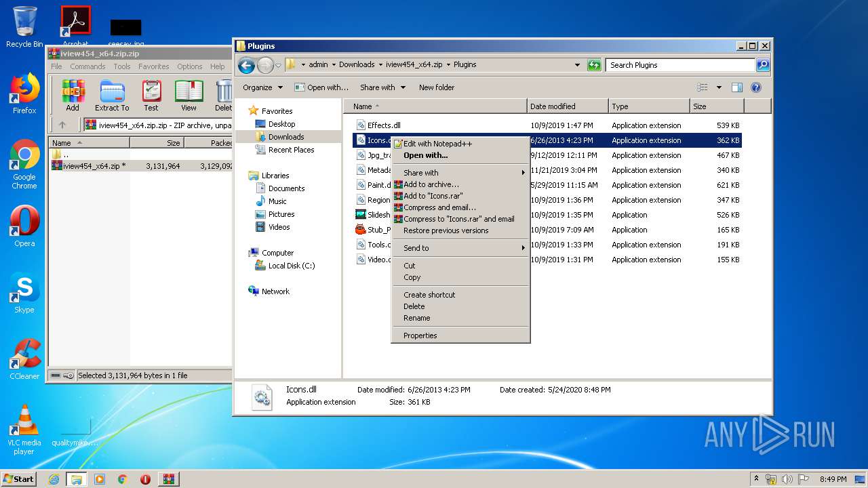The width and height of the screenshot is (868, 488).
Task: Open WinRAR Commands menu
Action: [x=87, y=66]
